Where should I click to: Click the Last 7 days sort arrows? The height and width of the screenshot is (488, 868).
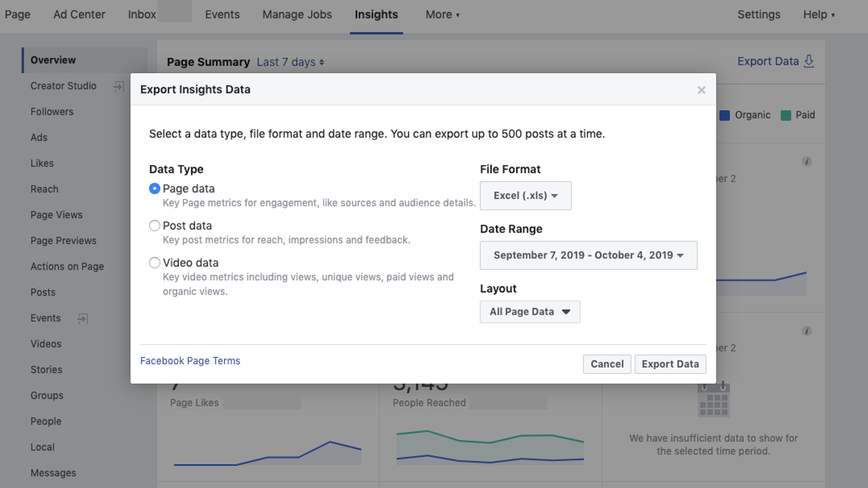coord(321,62)
